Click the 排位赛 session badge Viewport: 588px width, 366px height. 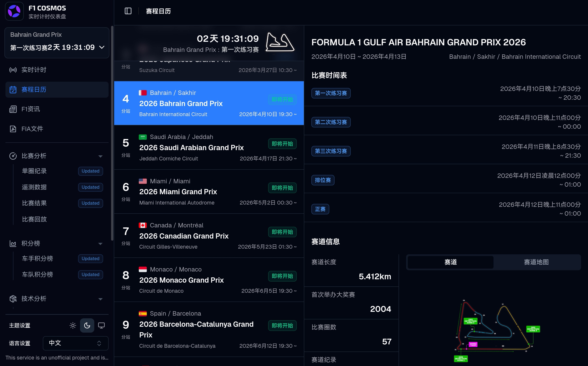click(323, 180)
